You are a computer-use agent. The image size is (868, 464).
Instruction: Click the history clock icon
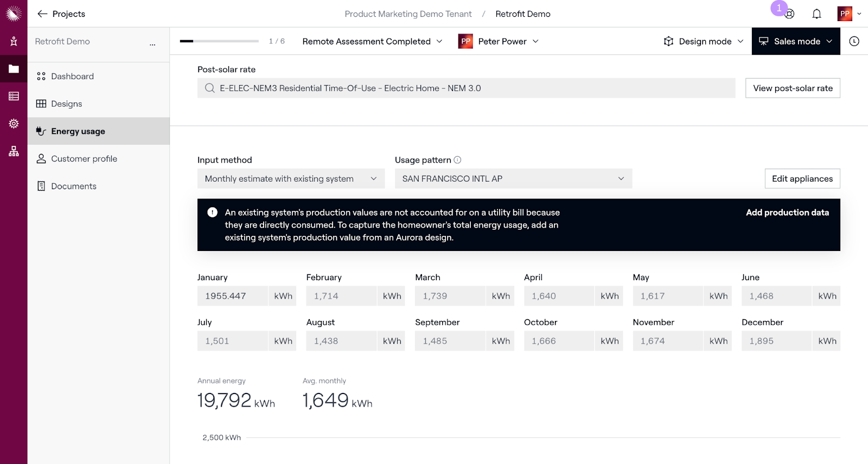pyautogui.click(x=854, y=41)
